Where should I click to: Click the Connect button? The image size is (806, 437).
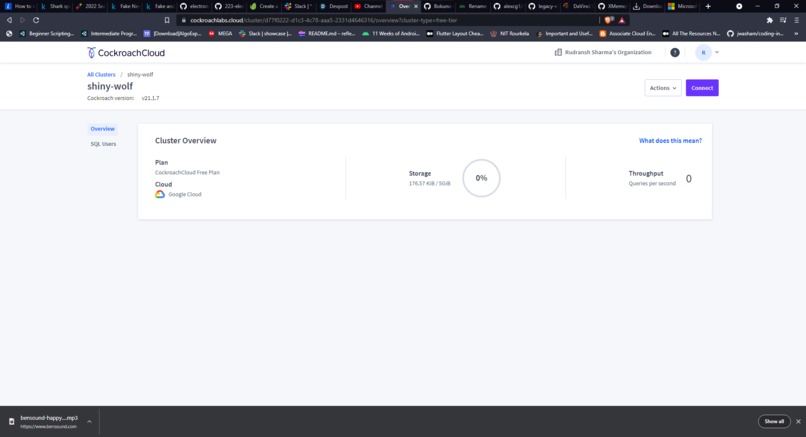702,88
